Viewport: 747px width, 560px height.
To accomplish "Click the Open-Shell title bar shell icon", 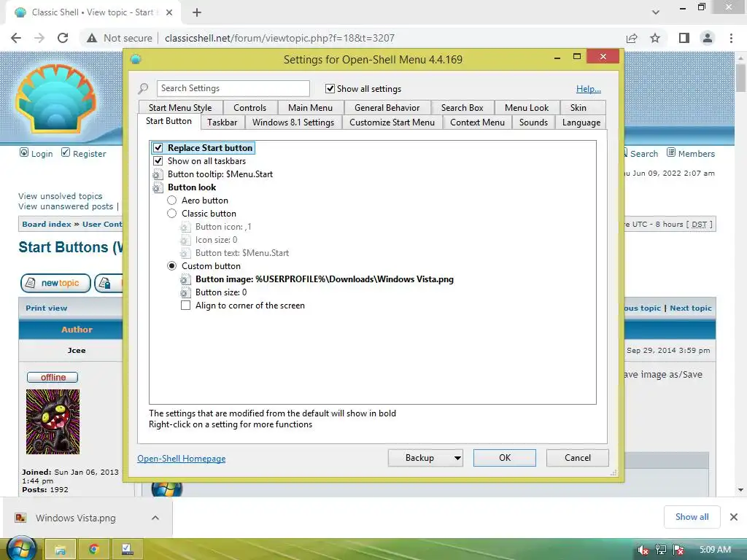I will [x=136, y=59].
